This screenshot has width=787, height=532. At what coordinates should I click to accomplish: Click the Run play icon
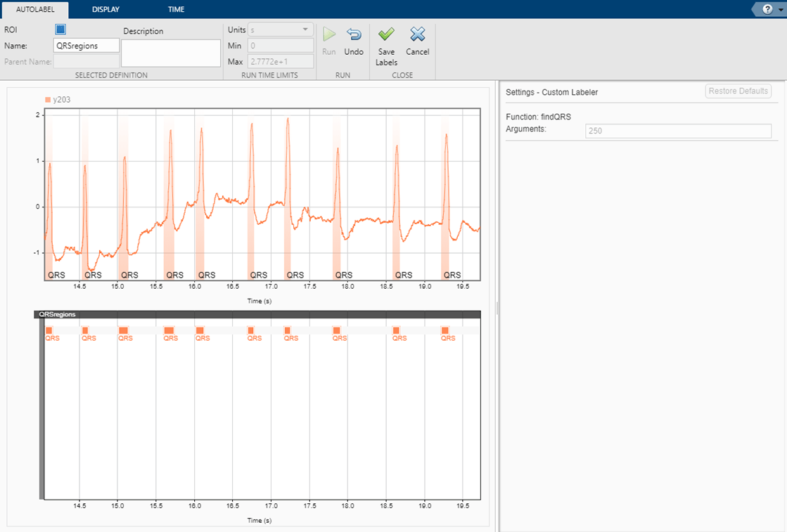pyautogui.click(x=328, y=34)
